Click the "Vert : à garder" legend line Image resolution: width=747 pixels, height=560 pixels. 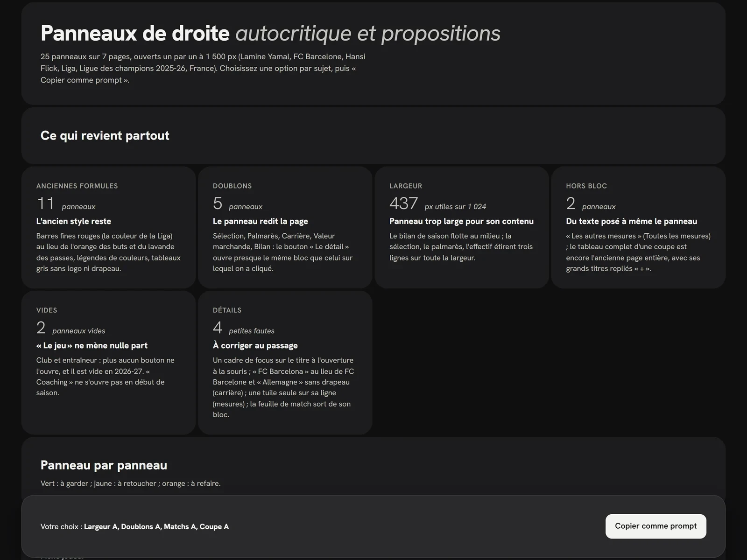(x=131, y=483)
